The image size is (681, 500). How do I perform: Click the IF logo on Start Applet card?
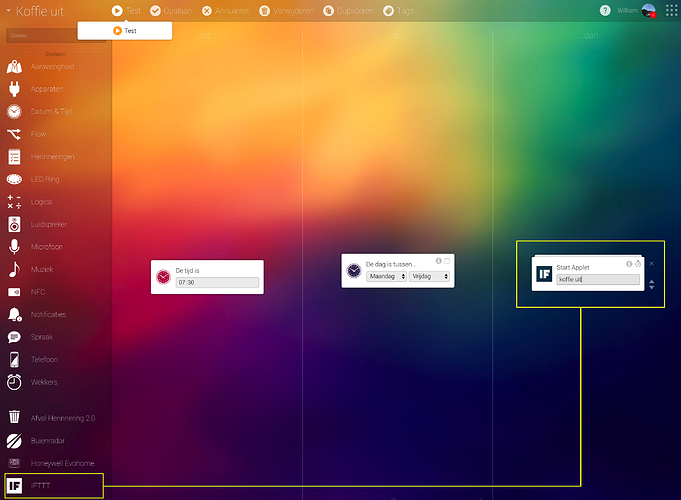[544, 274]
